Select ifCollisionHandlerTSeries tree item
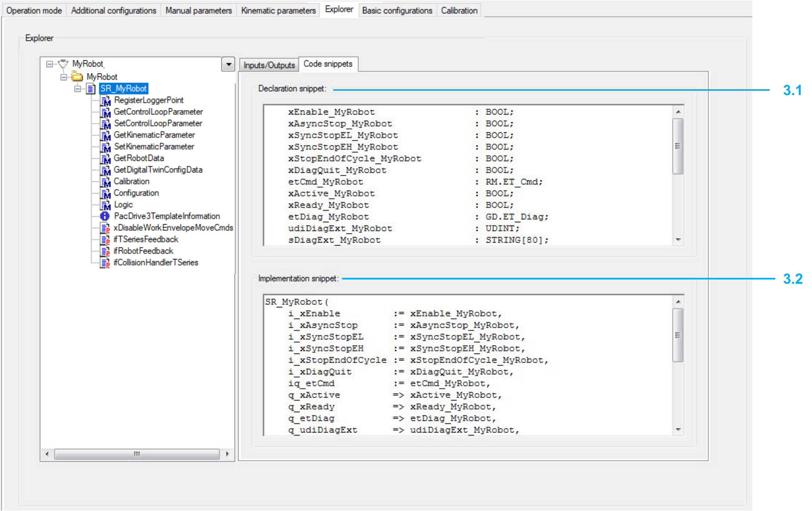 [x=156, y=263]
